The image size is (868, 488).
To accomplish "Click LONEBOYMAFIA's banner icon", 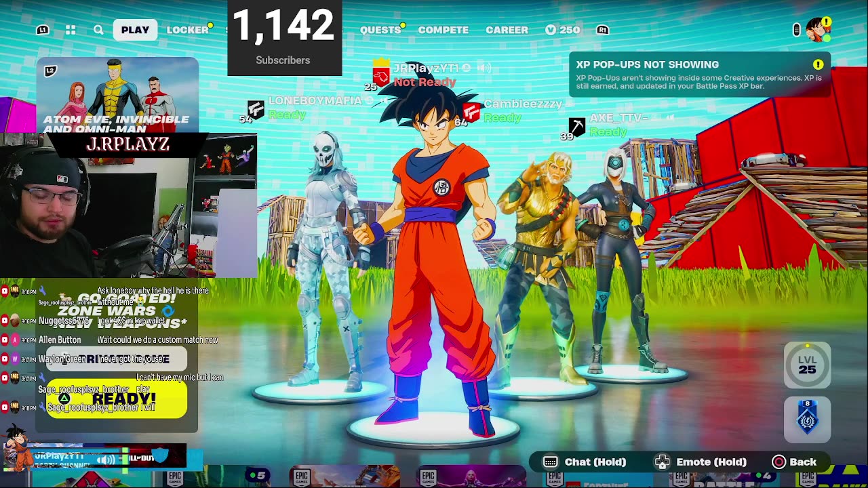I will tap(255, 109).
